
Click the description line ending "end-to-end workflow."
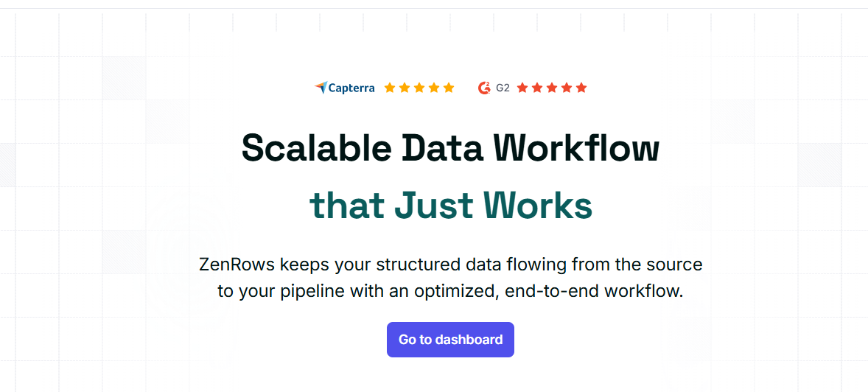450,291
